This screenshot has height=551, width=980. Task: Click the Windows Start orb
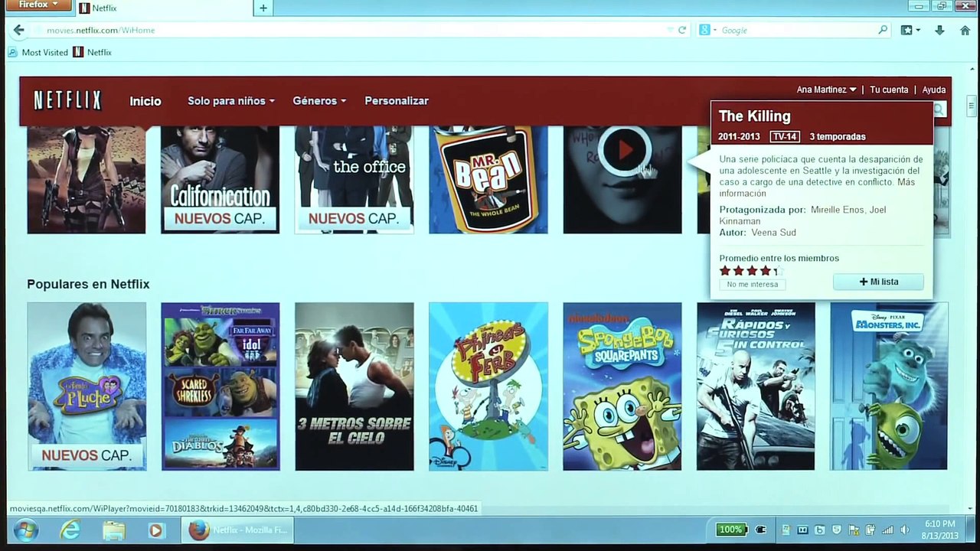point(26,530)
